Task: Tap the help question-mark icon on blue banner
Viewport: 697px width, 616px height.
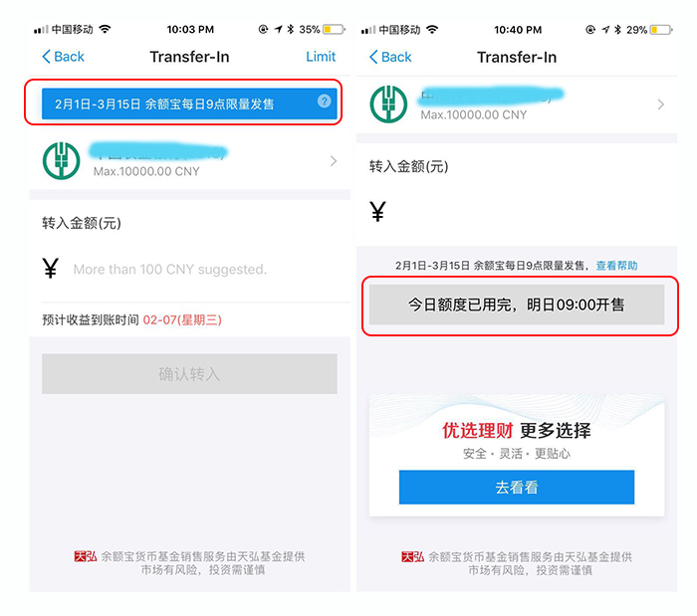Action: [x=324, y=102]
